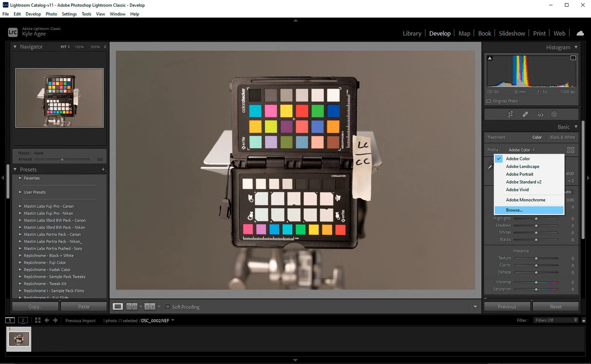The width and height of the screenshot is (591, 364).
Task: Enable Soft Proofing
Action: (x=168, y=307)
